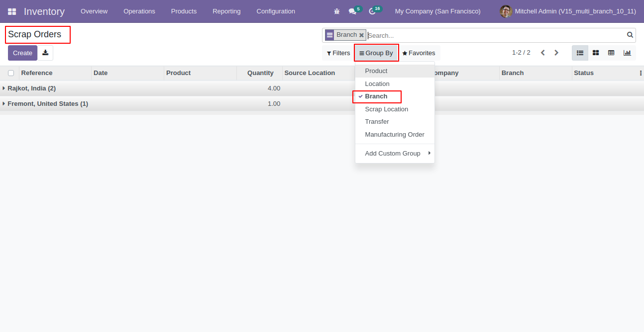
Task: Sort by Product column header
Action: 200,73
